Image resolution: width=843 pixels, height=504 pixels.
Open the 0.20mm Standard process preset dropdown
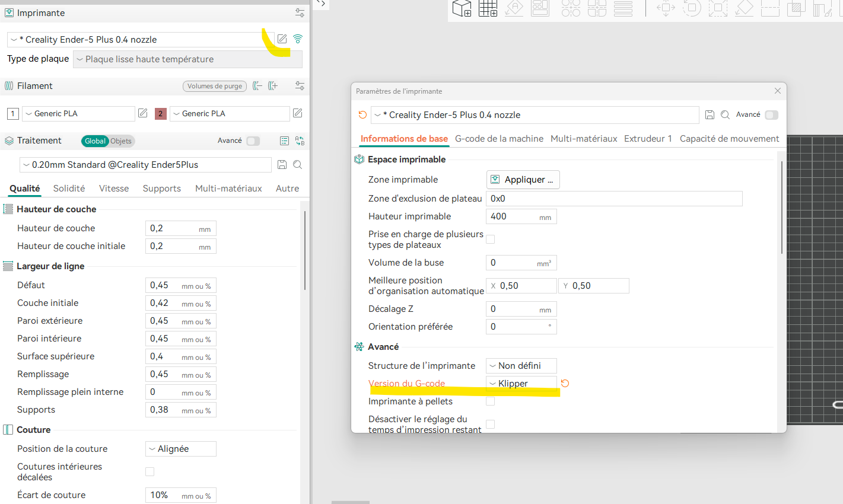pos(145,165)
